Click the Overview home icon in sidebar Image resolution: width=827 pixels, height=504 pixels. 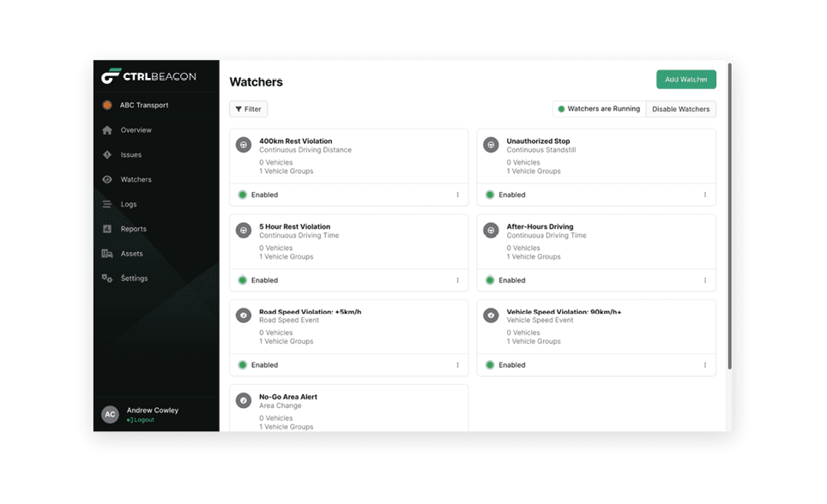click(107, 130)
